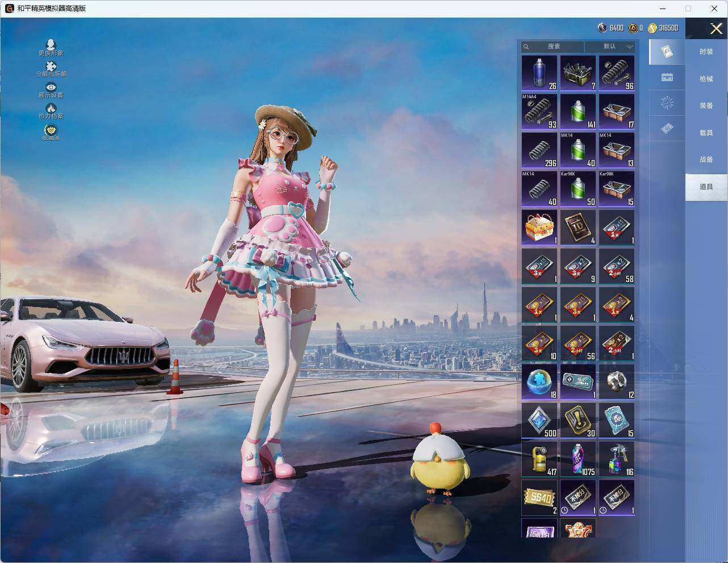Select Kar98K green paint can item

click(x=578, y=189)
